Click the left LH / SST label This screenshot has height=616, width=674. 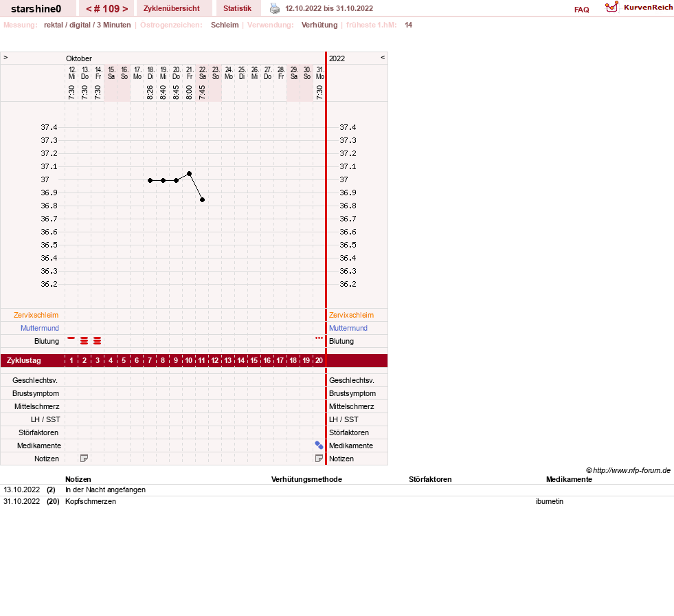(x=45, y=419)
